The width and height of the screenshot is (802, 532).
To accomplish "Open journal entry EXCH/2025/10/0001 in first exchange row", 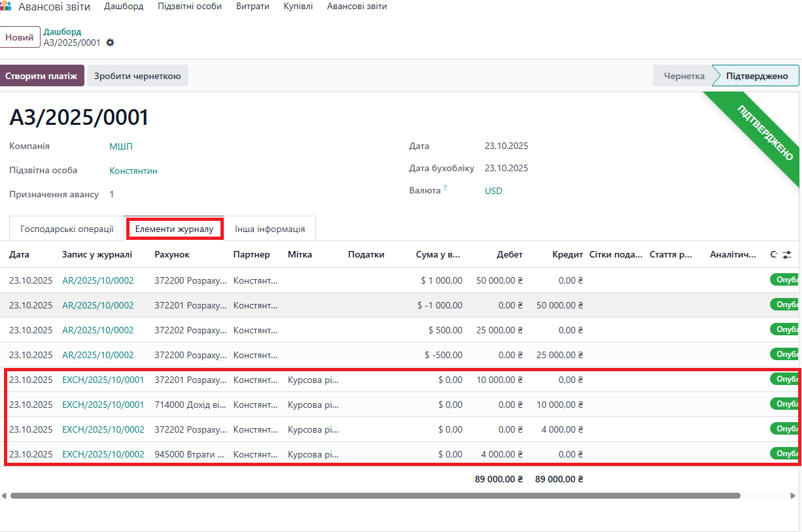I will point(103,380).
